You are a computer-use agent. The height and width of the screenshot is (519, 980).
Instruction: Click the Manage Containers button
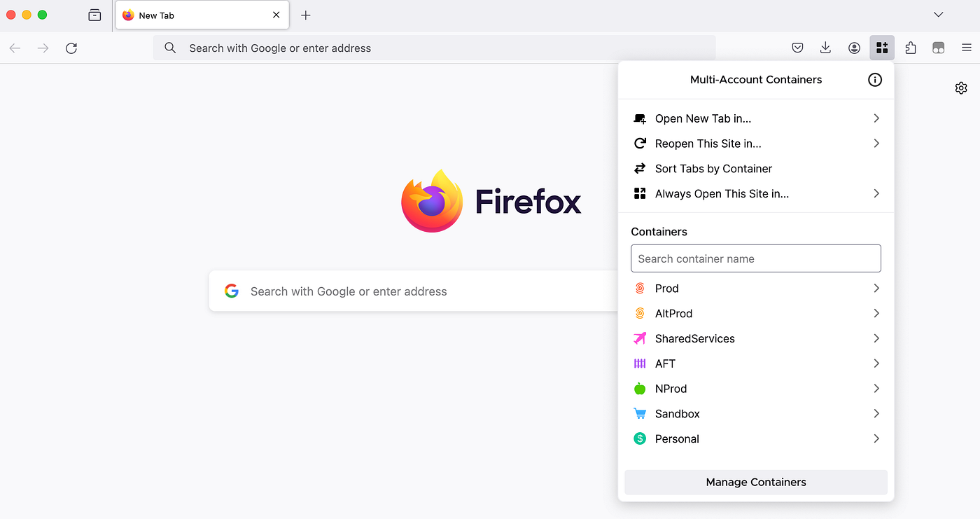tap(756, 482)
